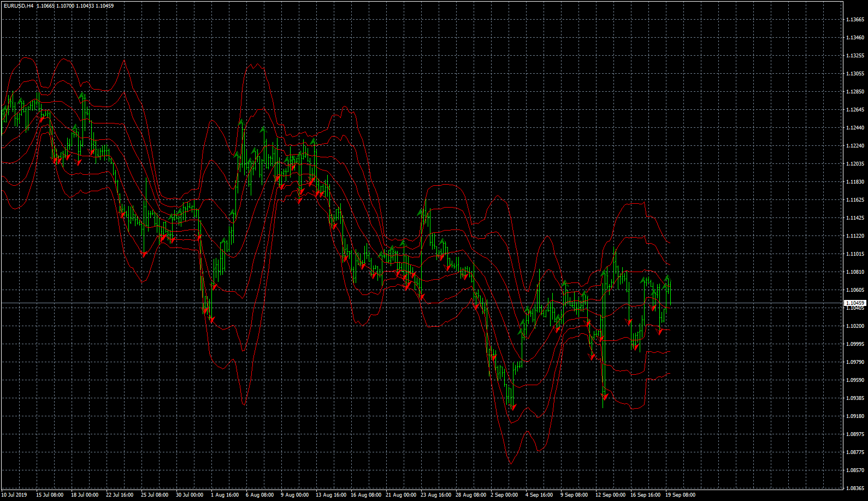Screen dimensions: 868x501
Task: Click the 16 Sep 16:00 time label
Action: (646, 495)
